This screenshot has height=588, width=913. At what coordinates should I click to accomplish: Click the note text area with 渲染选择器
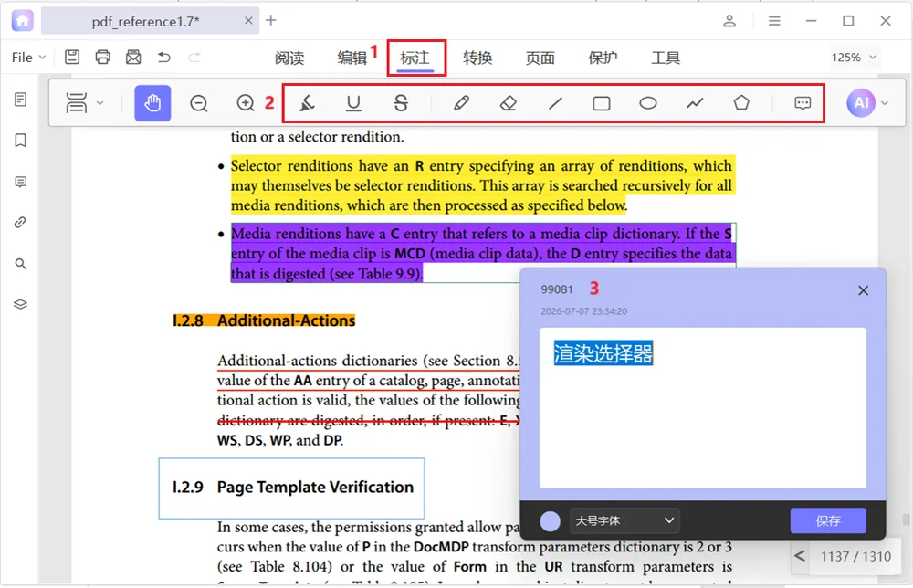pos(702,407)
